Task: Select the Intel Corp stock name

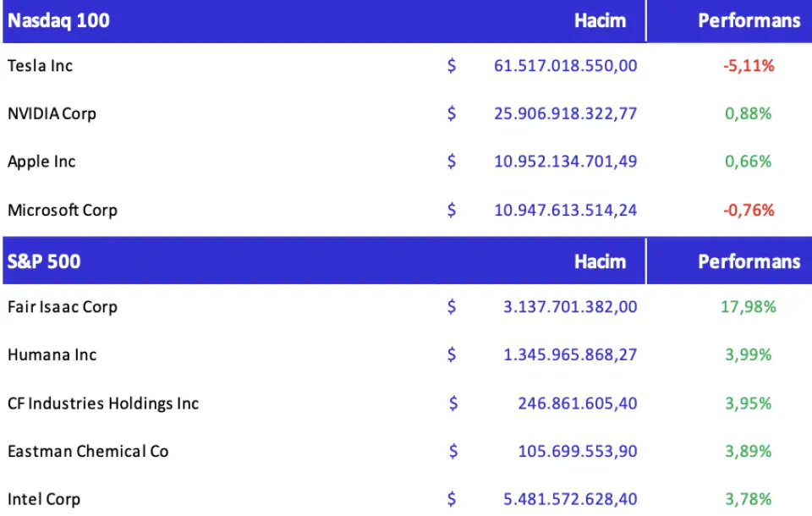Action: click(x=44, y=499)
